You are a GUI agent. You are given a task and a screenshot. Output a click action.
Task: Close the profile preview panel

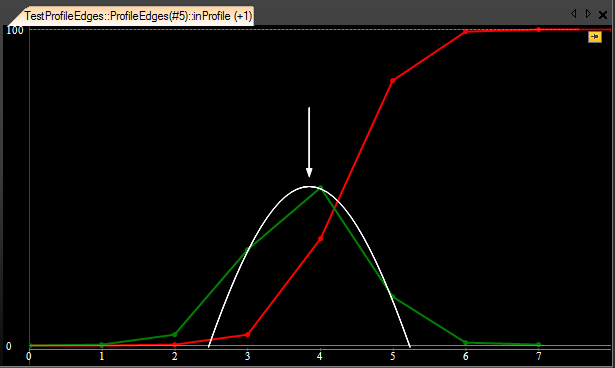(603, 15)
